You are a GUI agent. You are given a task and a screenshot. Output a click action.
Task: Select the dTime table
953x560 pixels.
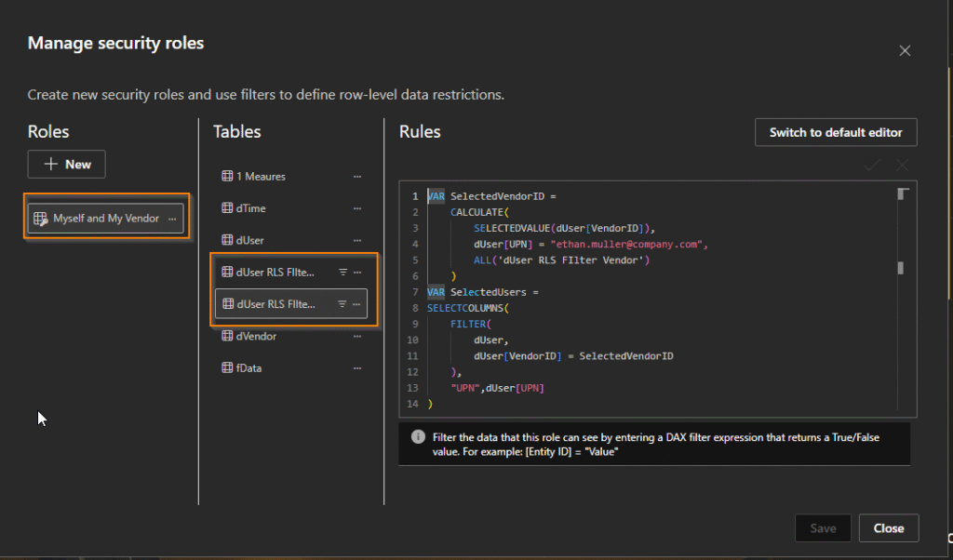click(250, 208)
